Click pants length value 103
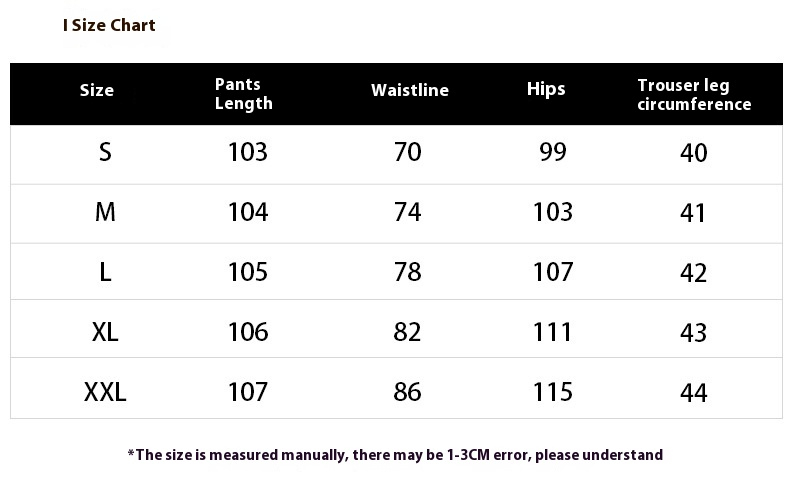 (x=248, y=152)
